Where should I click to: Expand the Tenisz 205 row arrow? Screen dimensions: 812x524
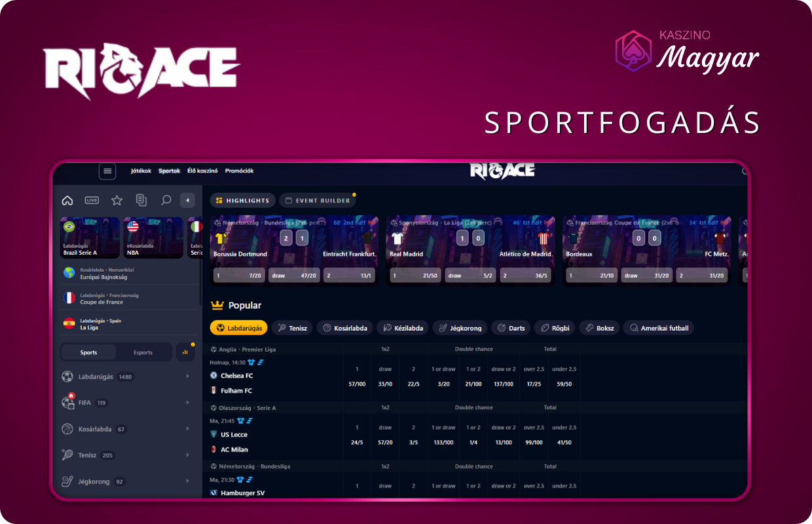188,455
